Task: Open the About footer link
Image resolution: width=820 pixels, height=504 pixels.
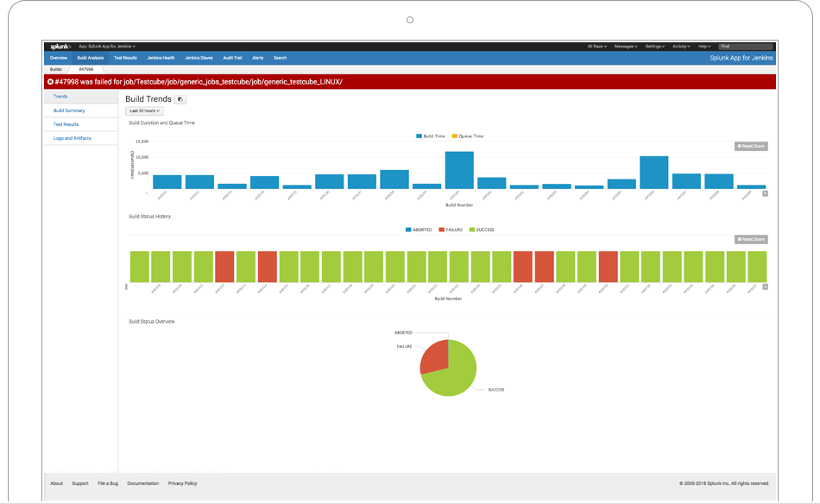Action: (x=56, y=483)
